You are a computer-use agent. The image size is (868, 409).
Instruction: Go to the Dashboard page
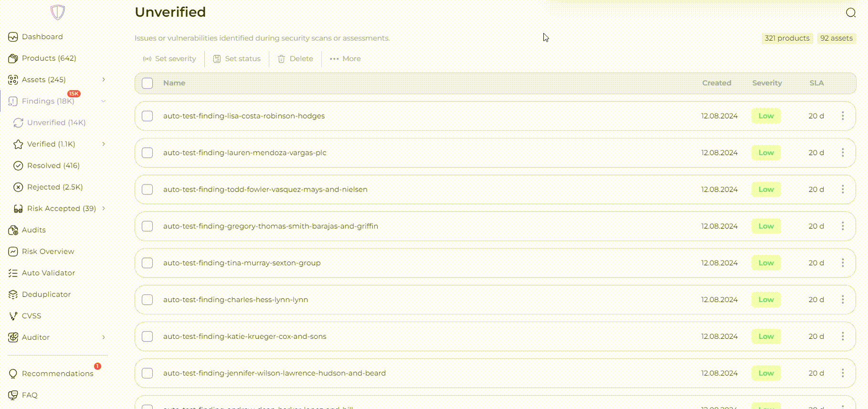point(42,37)
